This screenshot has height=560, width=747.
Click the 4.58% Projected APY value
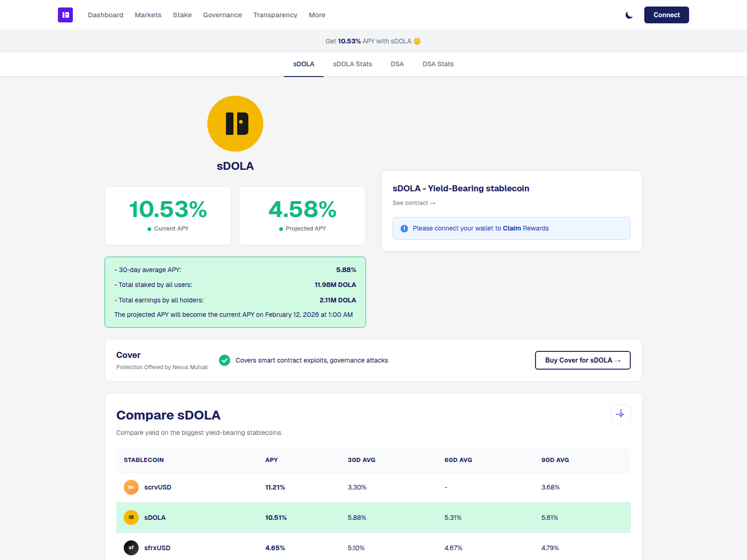pyautogui.click(x=303, y=209)
